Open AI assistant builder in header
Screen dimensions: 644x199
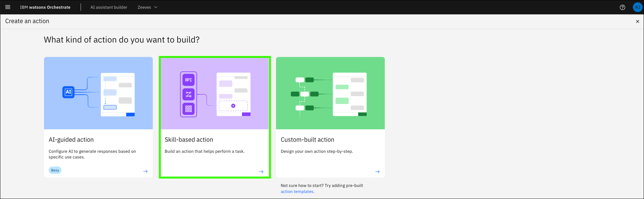(x=109, y=7)
